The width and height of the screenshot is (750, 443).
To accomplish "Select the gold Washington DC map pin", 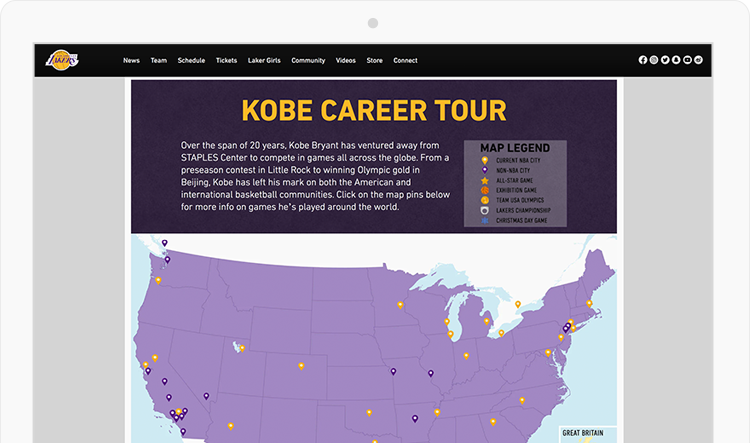I will click(548, 353).
